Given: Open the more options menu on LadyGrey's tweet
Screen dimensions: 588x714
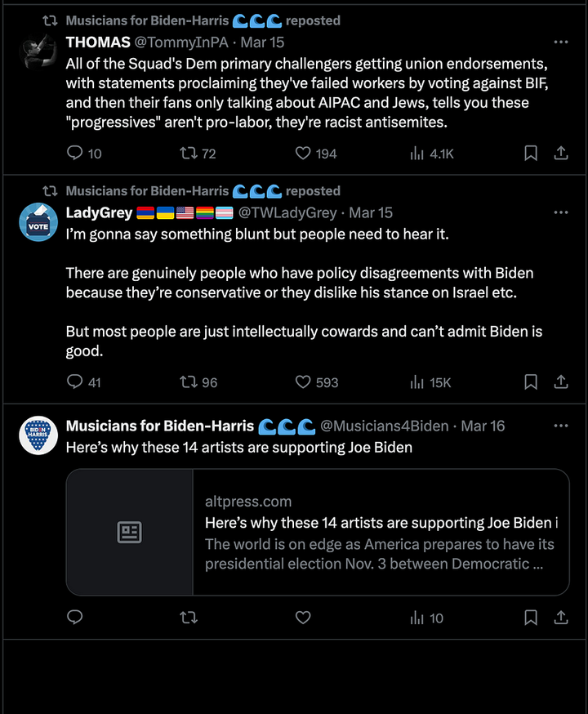Looking at the screenshot, I should pyautogui.click(x=561, y=212).
